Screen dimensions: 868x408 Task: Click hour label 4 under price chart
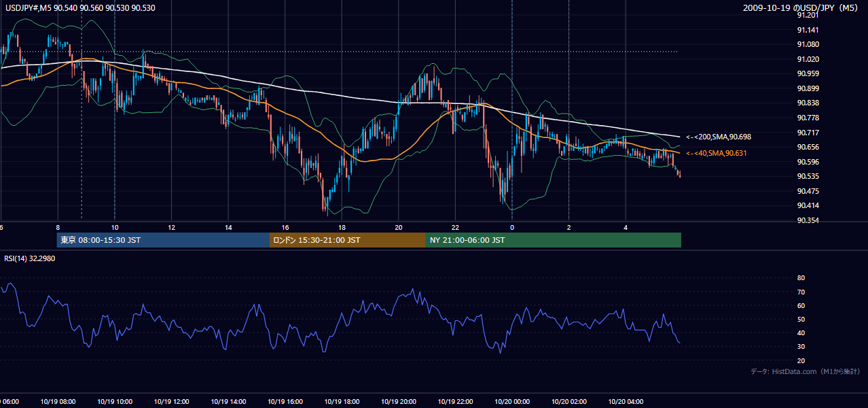coord(625,228)
